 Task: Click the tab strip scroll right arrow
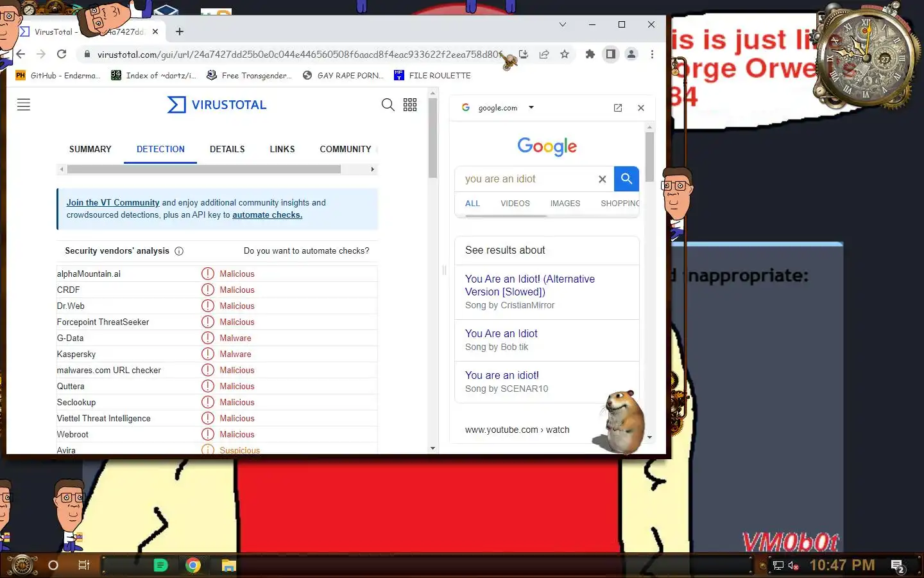pos(372,170)
